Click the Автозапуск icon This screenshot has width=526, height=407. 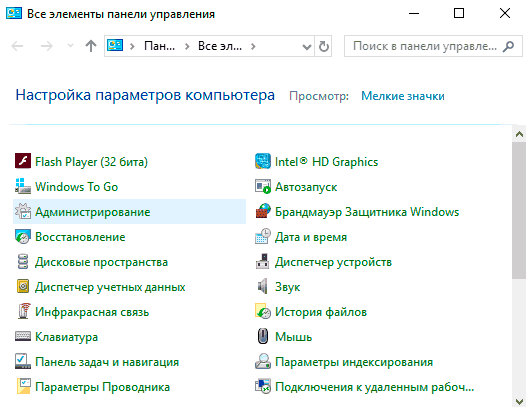263,187
